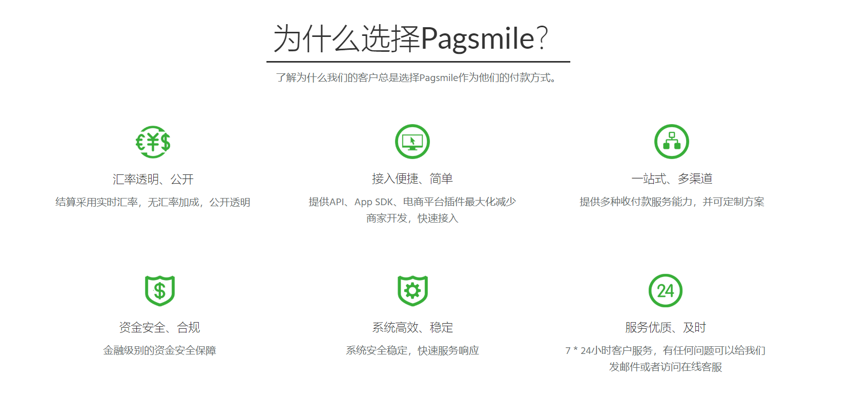Viewport: 868px width, 396px height.
Task: Click the monitor with cursor icon
Action: coord(412,142)
